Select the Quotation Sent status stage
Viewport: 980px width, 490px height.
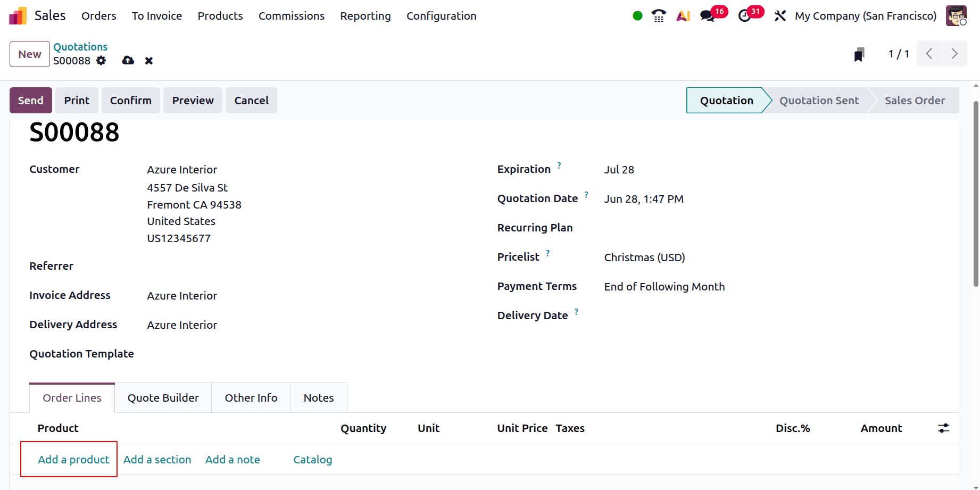coord(819,101)
